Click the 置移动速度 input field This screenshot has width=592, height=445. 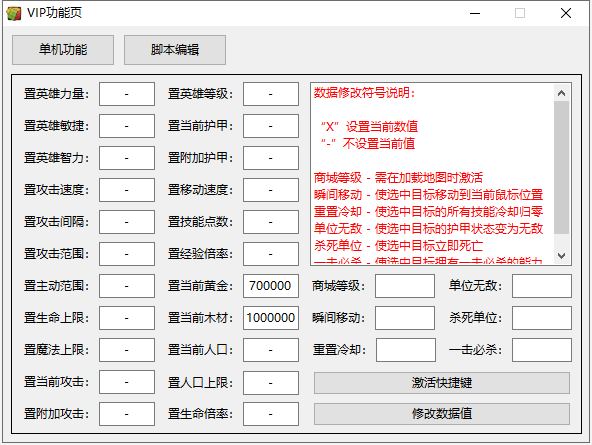(x=271, y=190)
